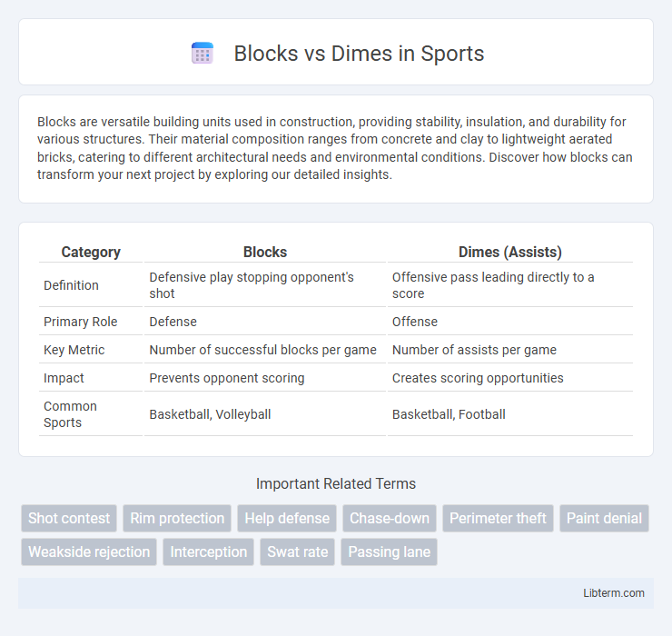Select the 'Rim protection' tag
This screenshot has width=672, height=636.
pos(177,518)
